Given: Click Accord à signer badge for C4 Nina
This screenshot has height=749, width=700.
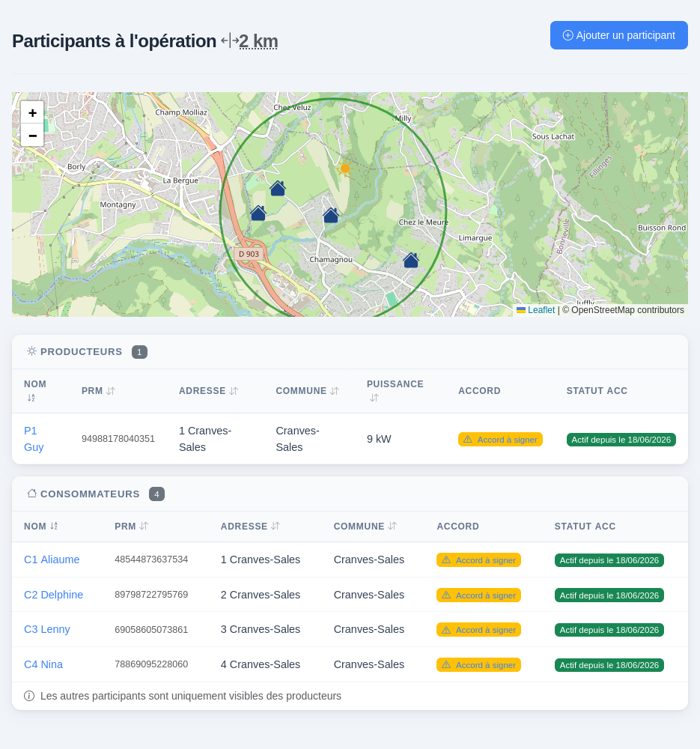Looking at the screenshot, I should (x=478, y=665).
